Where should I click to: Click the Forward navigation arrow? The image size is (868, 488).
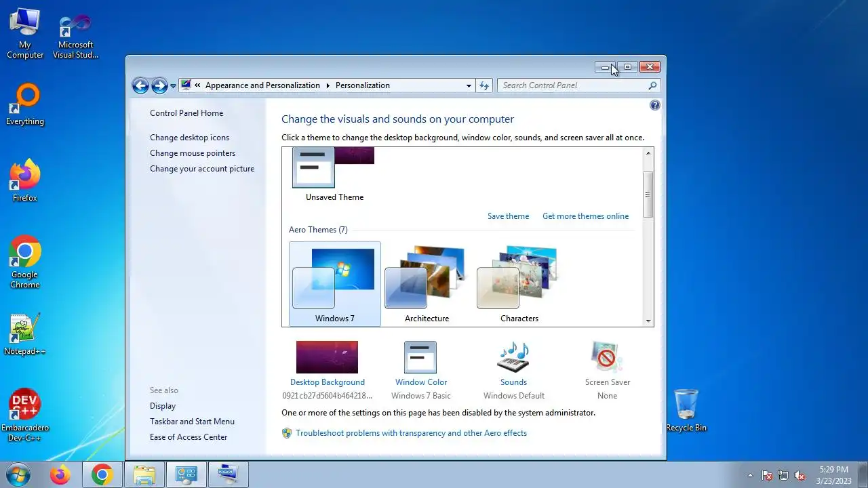click(x=159, y=85)
